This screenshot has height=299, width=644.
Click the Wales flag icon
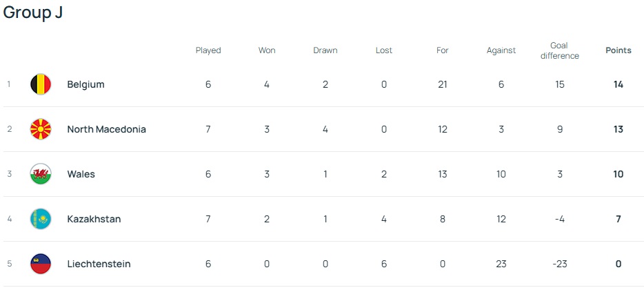(41, 174)
